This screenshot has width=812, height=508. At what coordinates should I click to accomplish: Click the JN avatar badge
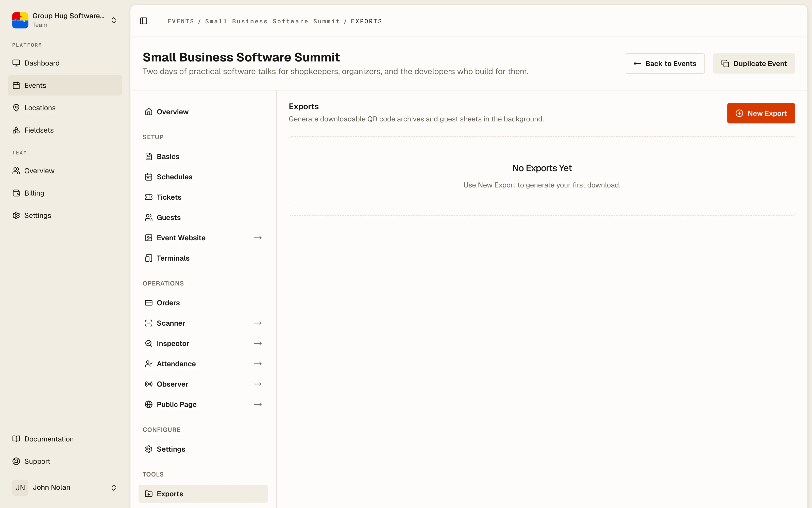coord(20,487)
